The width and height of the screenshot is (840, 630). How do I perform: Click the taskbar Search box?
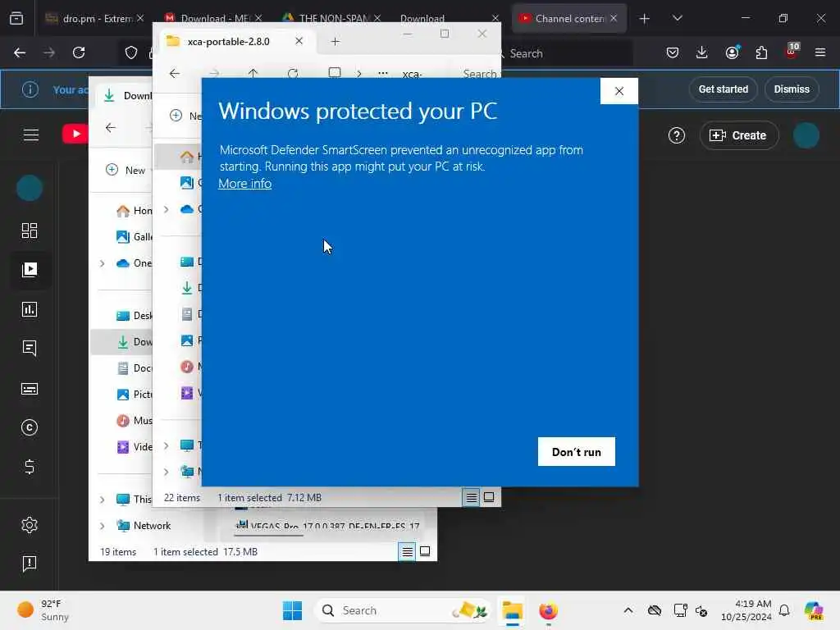[403, 610]
